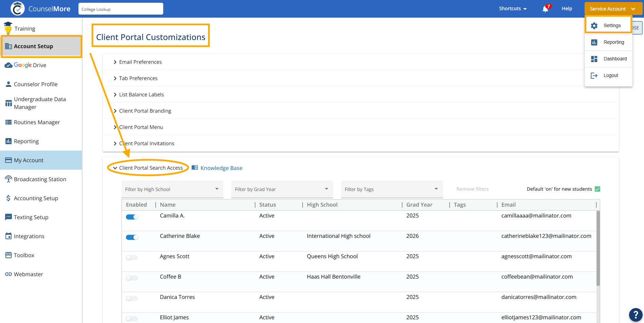This screenshot has width=644, height=323.
Task: Select Reporting from account menu
Action: pyautogui.click(x=608, y=42)
